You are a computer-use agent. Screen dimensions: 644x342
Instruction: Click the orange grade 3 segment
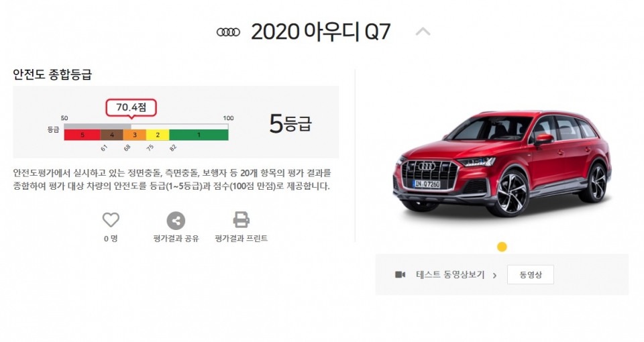tap(135, 135)
